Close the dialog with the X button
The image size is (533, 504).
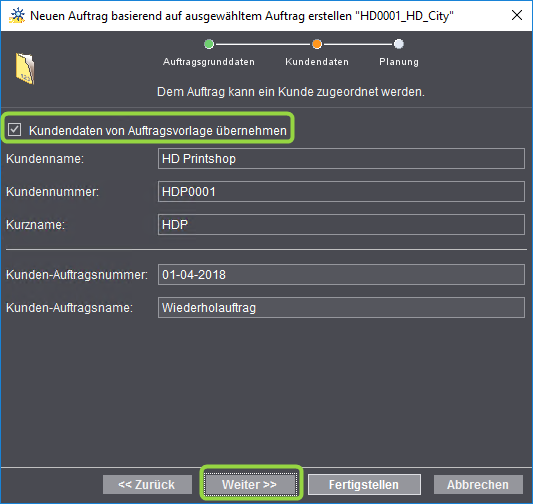[x=517, y=15]
